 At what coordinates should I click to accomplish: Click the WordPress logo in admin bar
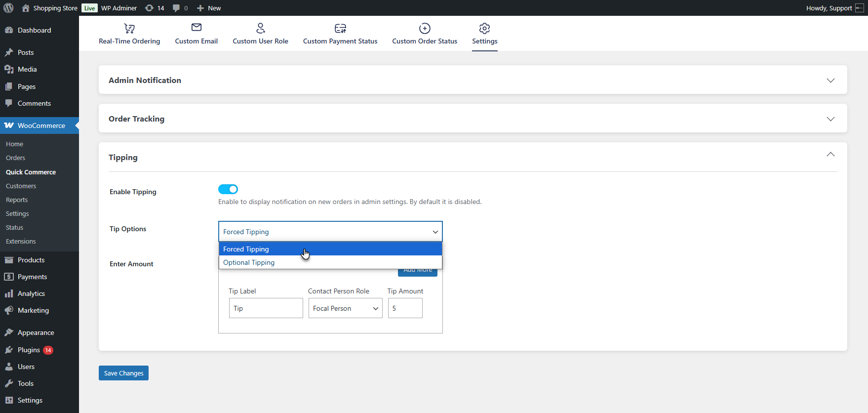coord(8,8)
